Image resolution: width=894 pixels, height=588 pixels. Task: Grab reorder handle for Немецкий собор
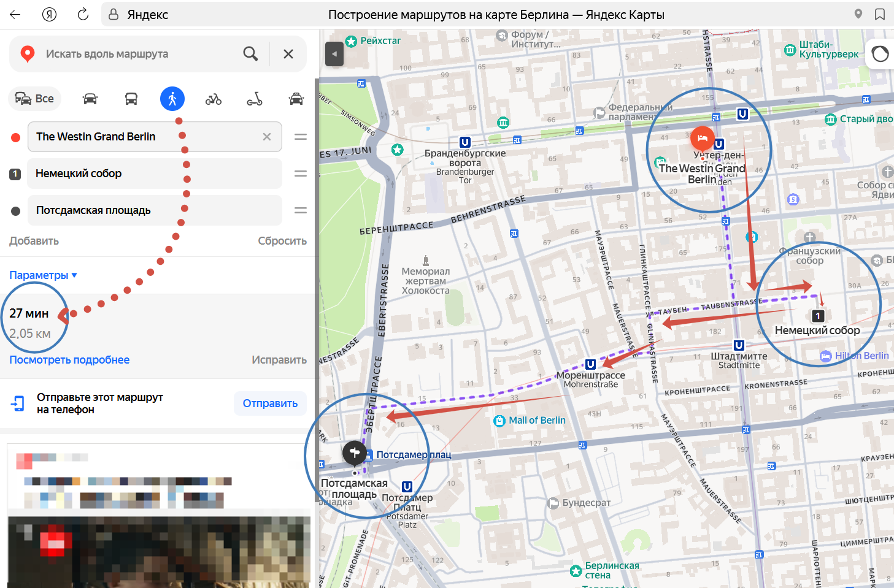(x=301, y=174)
